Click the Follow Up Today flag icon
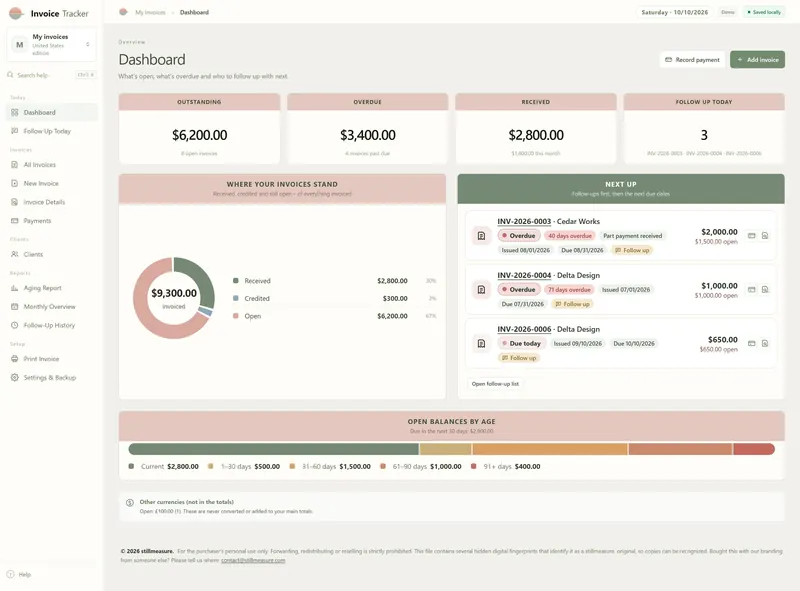Image resolution: width=800 pixels, height=591 pixels. (x=14, y=131)
